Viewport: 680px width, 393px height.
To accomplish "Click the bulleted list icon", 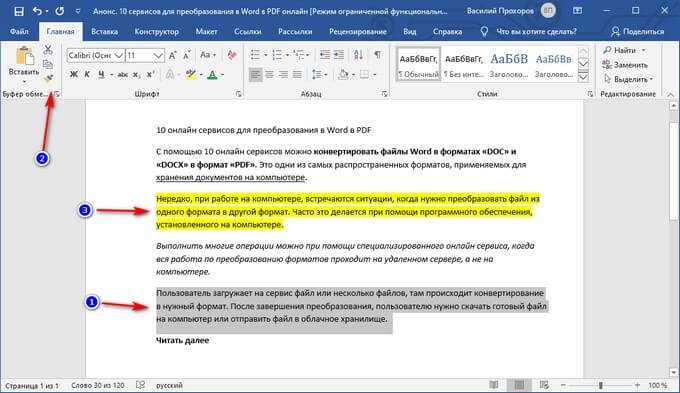I will 255,55.
